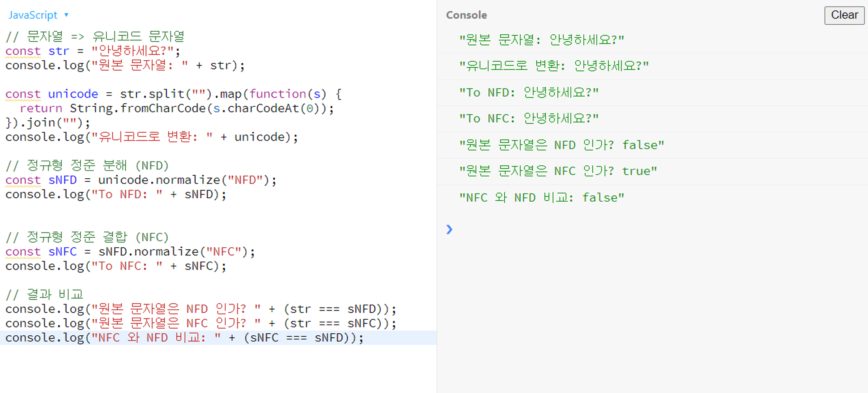Click the const sNFD normalize("NFD") line
The image size is (868, 393).
click(x=141, y=180)
